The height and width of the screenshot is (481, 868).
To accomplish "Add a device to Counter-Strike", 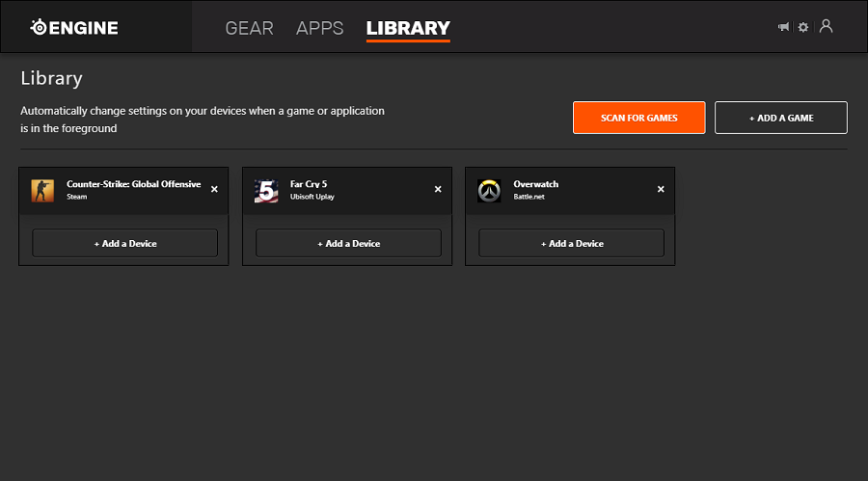I will click(125, 243).
